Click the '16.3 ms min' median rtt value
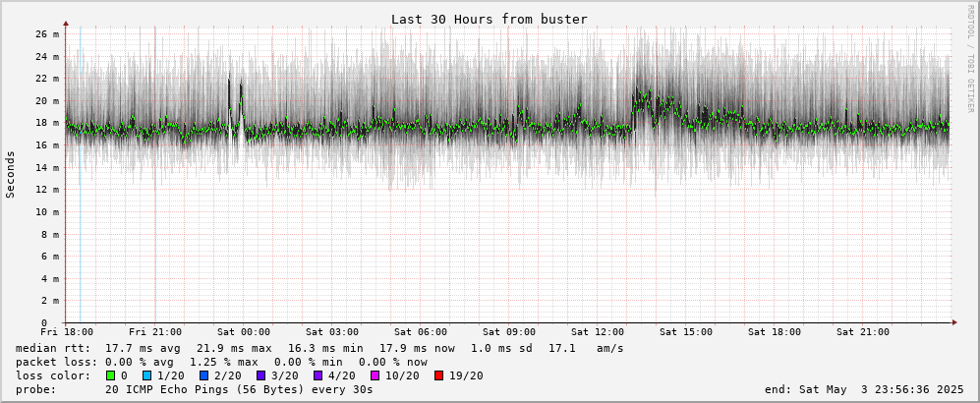This screenshot has width=980, height=403. (325, 348)
